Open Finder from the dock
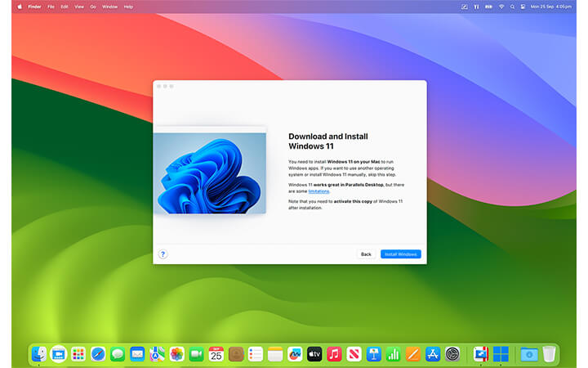This screenshot has width=588, height=368. pos(38,354)
